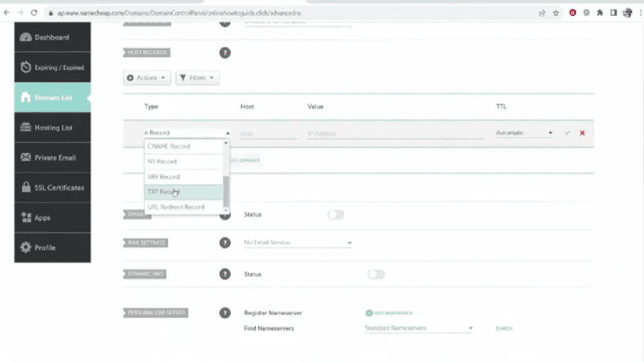This screenshot has width=644, height=362.
Task: Click the Profile gear icon
Action: pos(25,248)
